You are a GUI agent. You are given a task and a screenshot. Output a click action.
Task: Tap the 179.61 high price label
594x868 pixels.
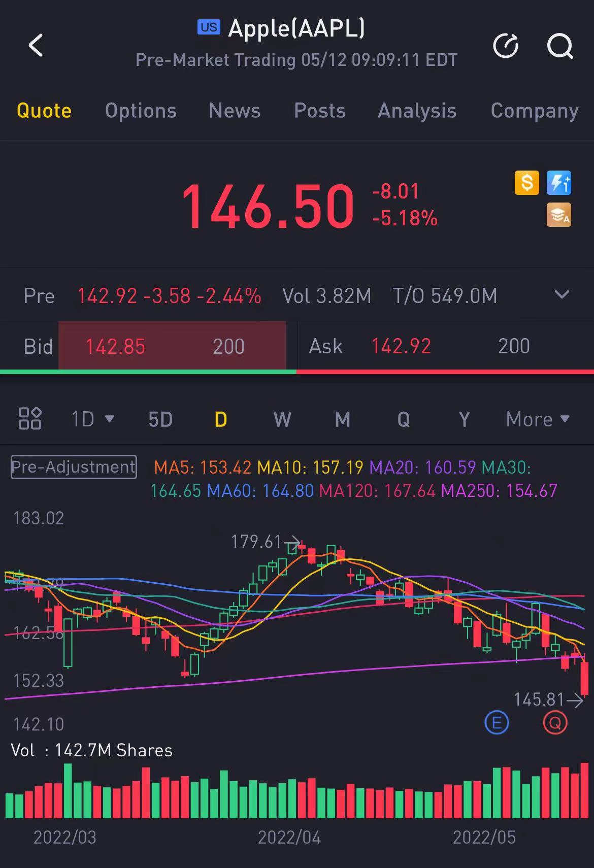(x=256, y=542)
